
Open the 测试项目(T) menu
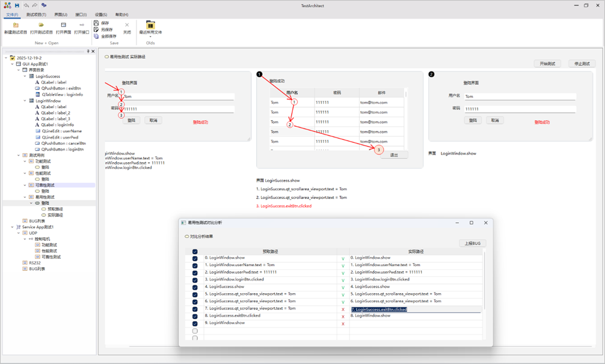[x=36, y=14]
